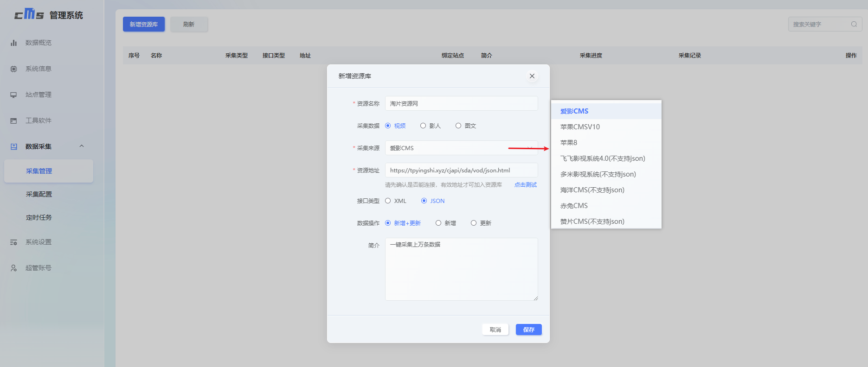Click the 刷新 button
Screen dimensions: 868x367
tap(189, 24)
